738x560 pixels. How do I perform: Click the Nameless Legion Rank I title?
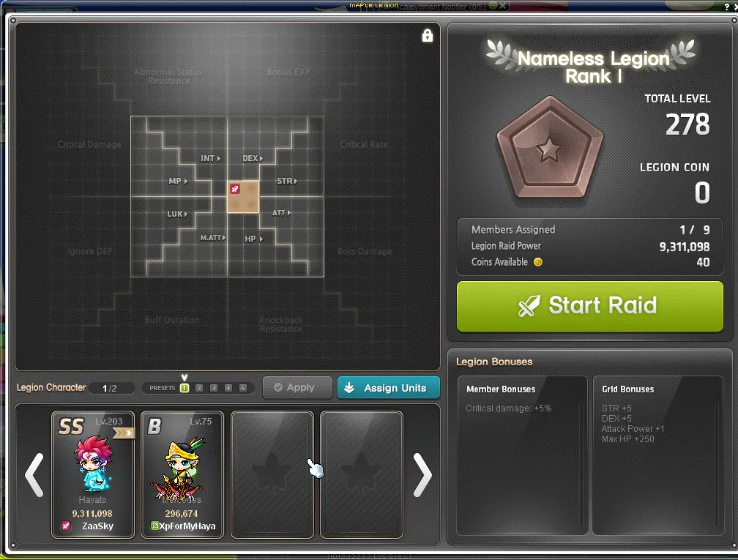point(593,67)
